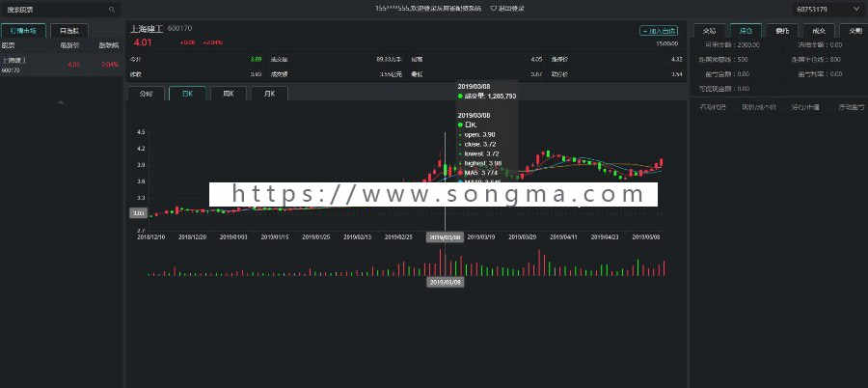Click the 上海建工 stock title
Screen dimensions: 868x388
(x=148, y=28)
